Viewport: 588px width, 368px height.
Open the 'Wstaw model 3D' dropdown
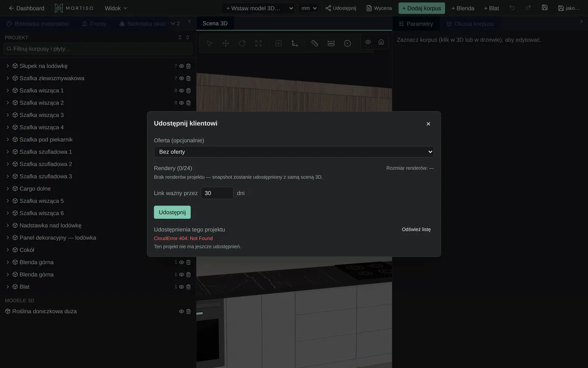pos(258,8)
